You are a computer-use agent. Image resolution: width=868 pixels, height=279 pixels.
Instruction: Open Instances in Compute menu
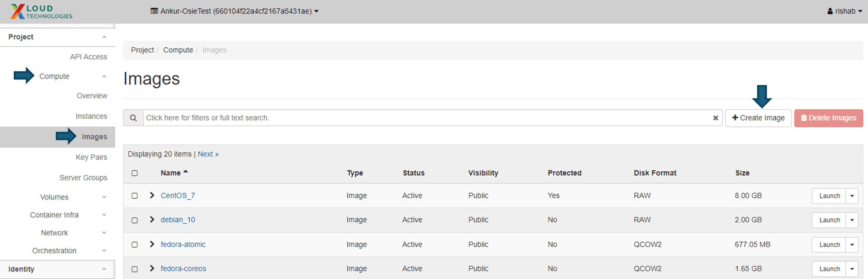(x=91, y=116)
